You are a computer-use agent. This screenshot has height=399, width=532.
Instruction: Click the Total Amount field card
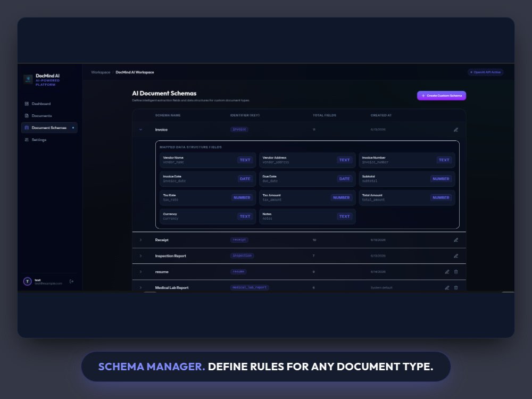point(407,198)
